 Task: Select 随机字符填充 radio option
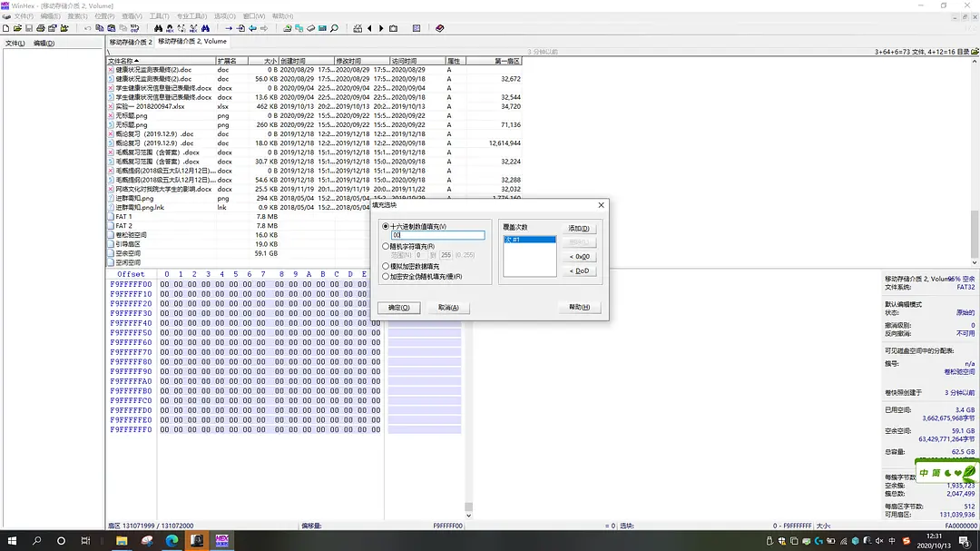387,246
